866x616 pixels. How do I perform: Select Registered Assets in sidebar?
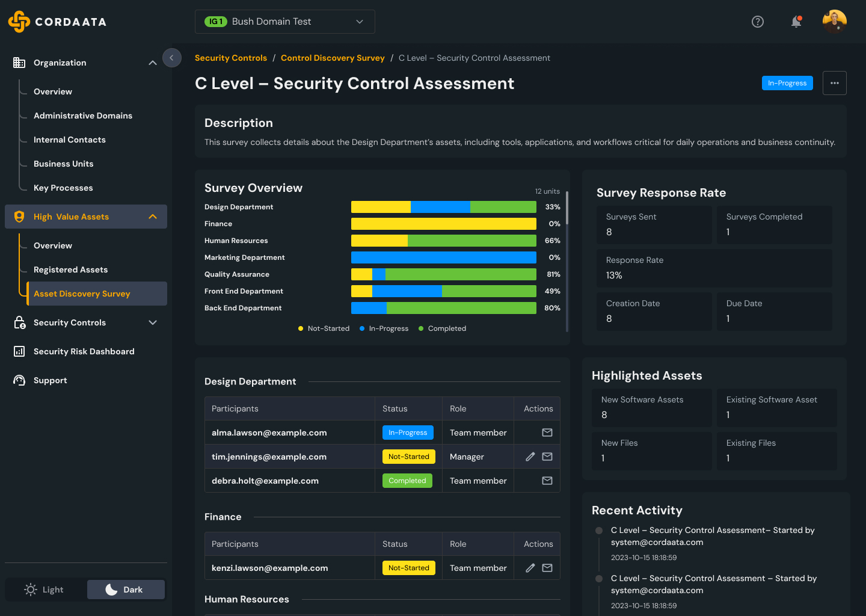tap(70, 269)
